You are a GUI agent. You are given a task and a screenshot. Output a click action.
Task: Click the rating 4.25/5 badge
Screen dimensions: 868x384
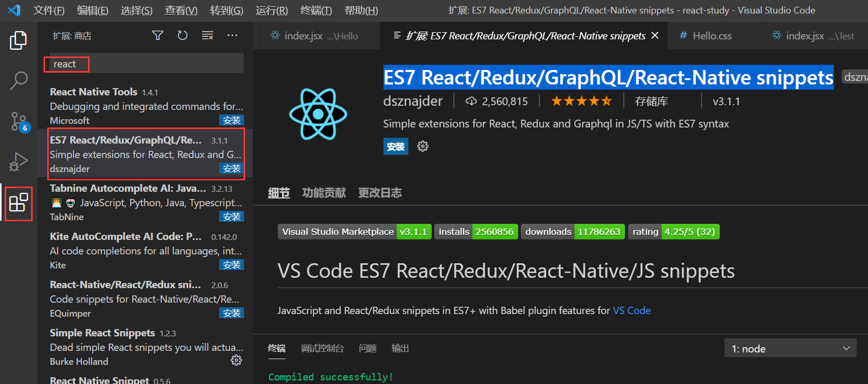674,232
